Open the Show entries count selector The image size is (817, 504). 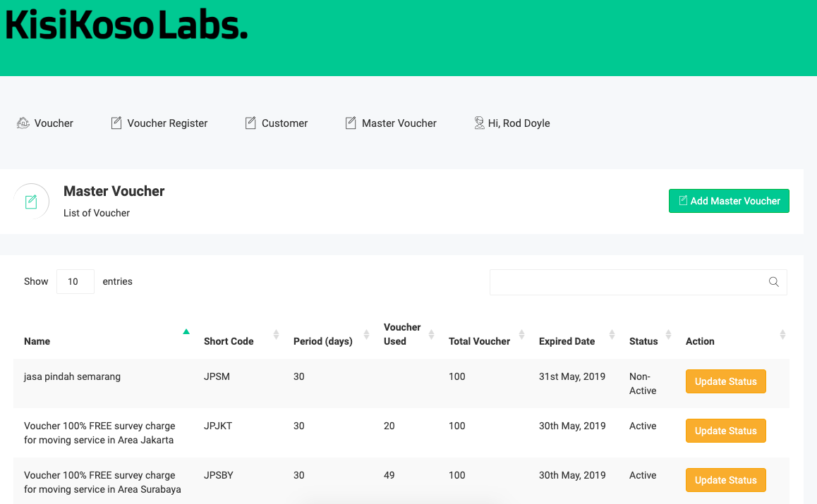[x=75, y=282]
